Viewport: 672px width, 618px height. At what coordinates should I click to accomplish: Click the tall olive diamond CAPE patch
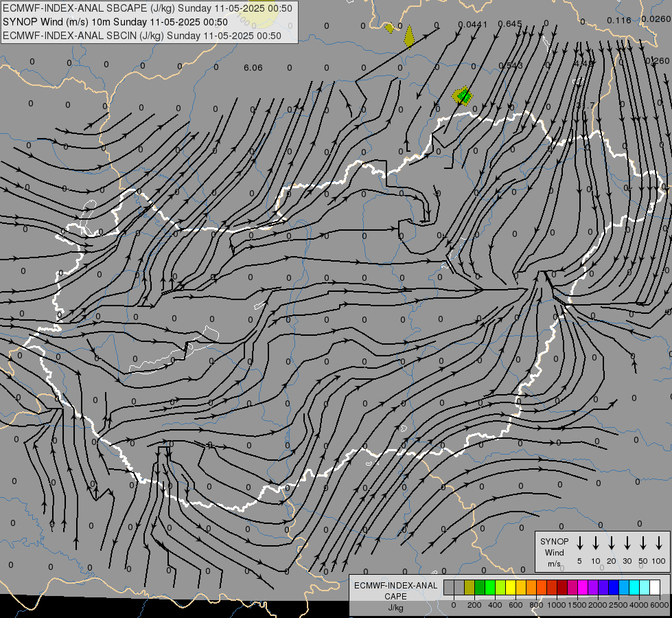(409, 37)
